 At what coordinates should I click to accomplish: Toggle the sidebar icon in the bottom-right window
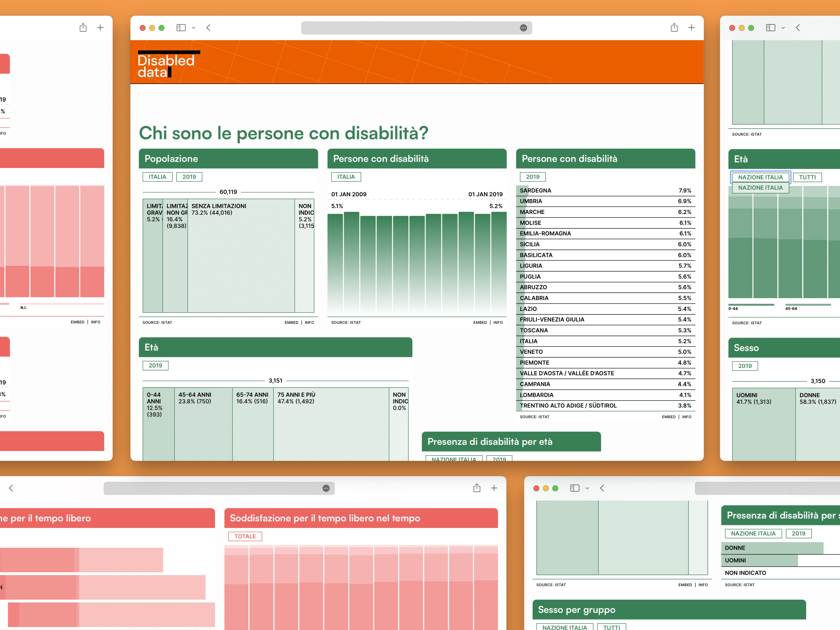pyautogui.click(x=575, y=488)
